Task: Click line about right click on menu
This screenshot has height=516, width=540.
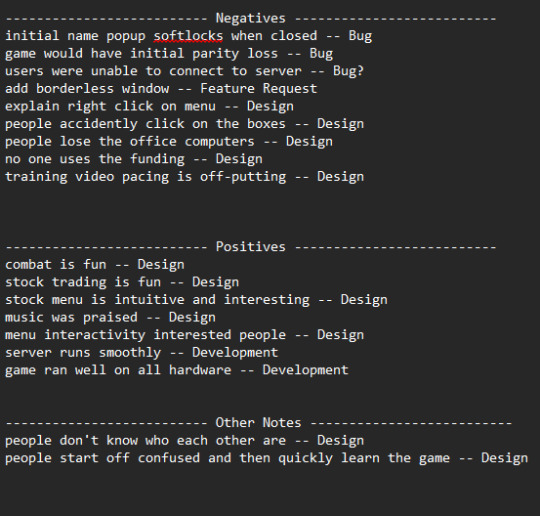Action: 149,106
